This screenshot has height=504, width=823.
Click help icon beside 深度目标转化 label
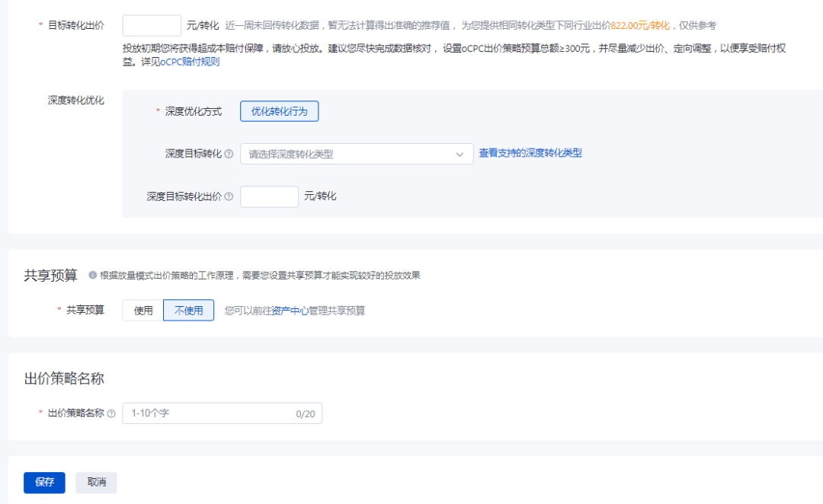pos(229,154)
